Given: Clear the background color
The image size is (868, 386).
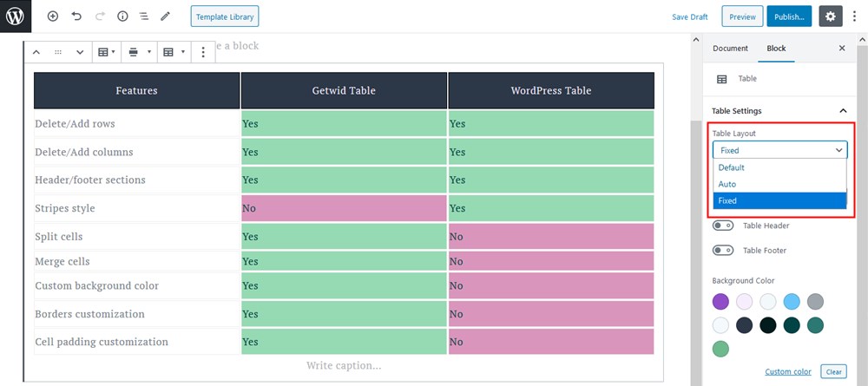Looking at the screenshot, I should (833, 371).
